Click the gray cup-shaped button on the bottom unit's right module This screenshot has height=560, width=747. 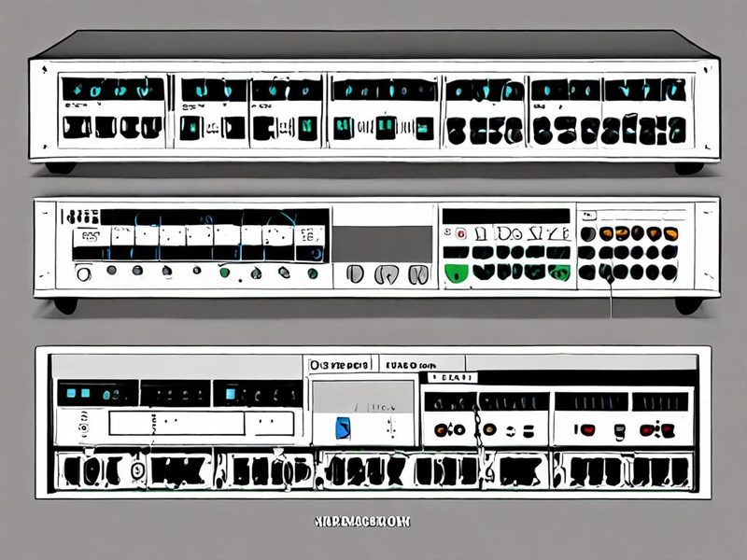619,431
